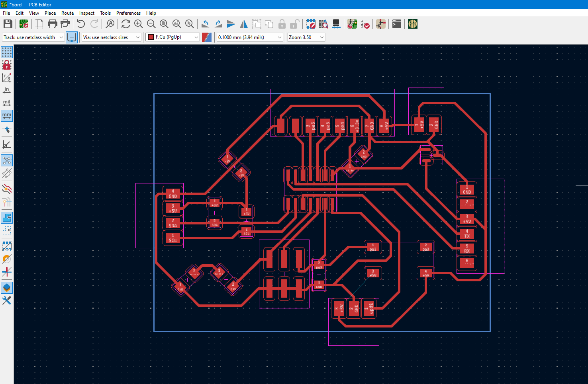Print the board
Screen dimensions: 588x384
[52, 24]
